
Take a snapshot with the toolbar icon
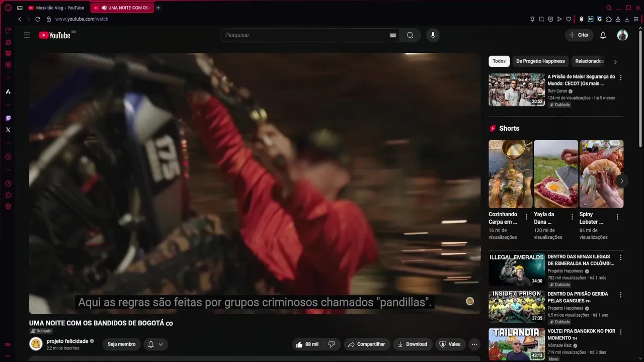point(541,19)
